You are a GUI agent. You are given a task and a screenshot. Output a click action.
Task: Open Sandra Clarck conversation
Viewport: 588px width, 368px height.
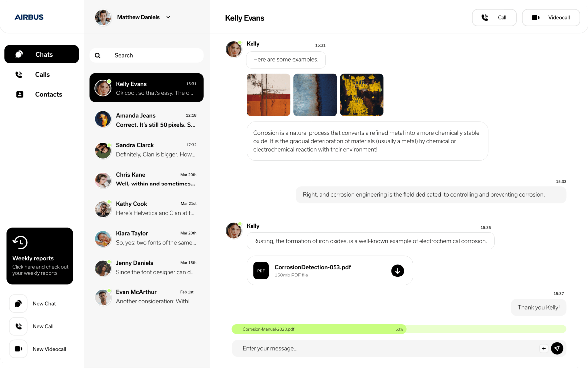(x=147, y=149)
